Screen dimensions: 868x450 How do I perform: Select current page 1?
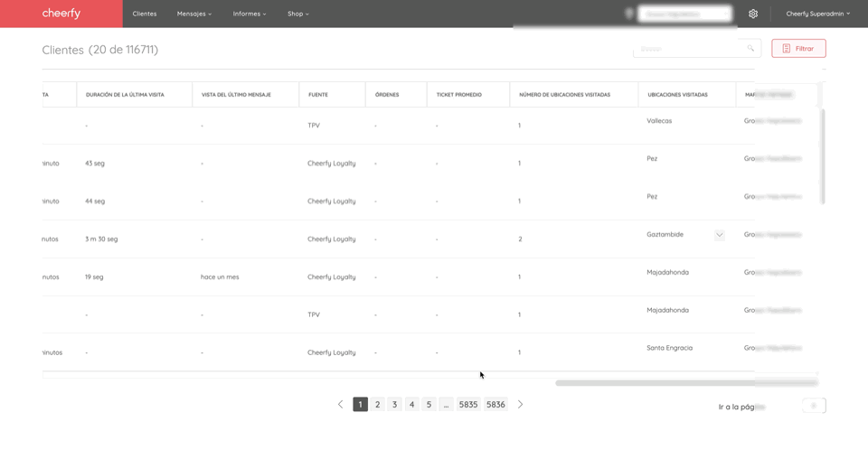pyautogui.click(x=361, y=405)
